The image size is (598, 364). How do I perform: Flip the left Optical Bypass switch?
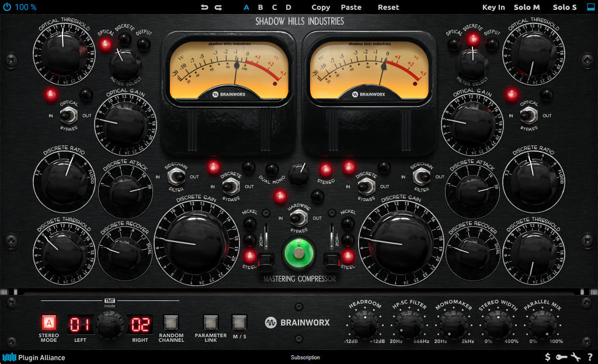point(69,116)
